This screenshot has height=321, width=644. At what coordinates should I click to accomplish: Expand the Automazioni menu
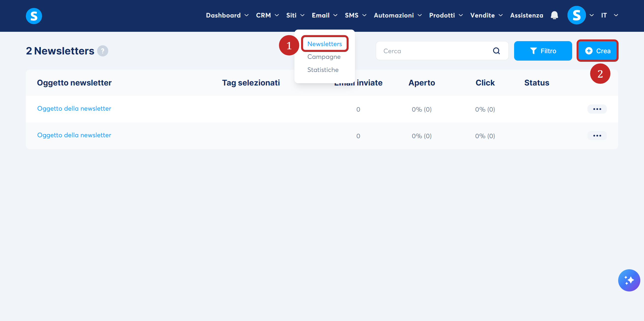click(x=398, y=15)
